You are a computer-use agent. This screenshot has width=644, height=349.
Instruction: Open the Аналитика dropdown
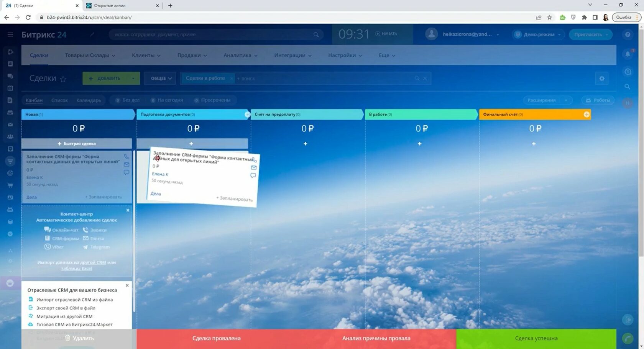pyautogui.click(x=240, y=55)
